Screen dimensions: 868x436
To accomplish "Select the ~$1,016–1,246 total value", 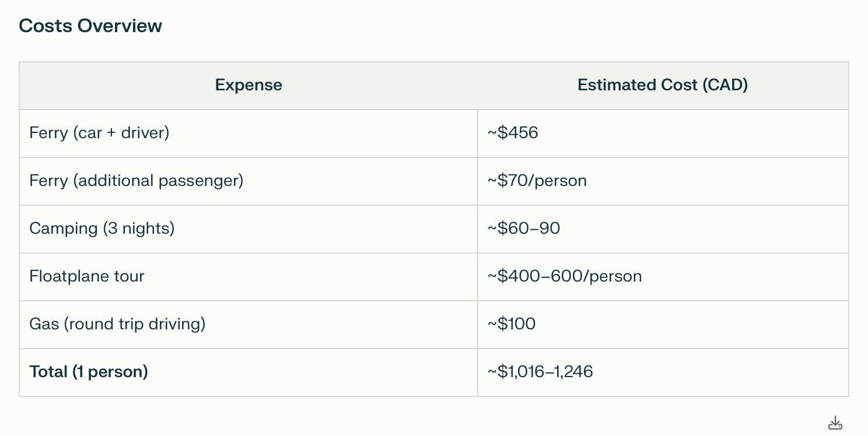I will [540, 372].
